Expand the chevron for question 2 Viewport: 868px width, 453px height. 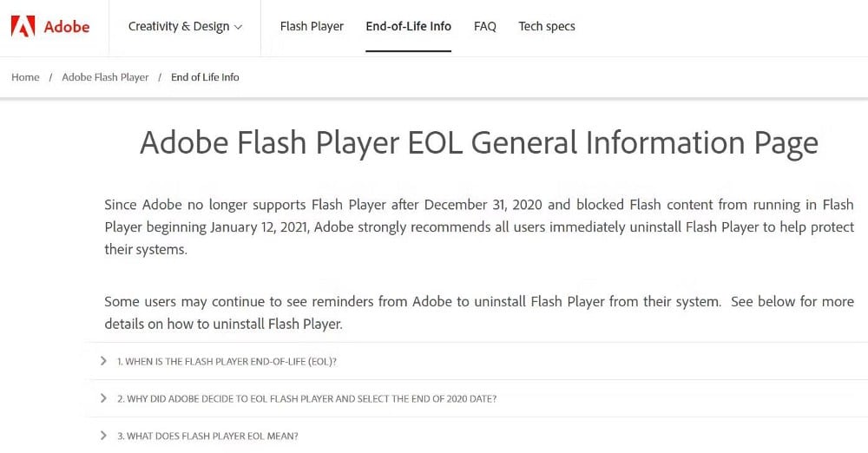click(x=103, y=398)
